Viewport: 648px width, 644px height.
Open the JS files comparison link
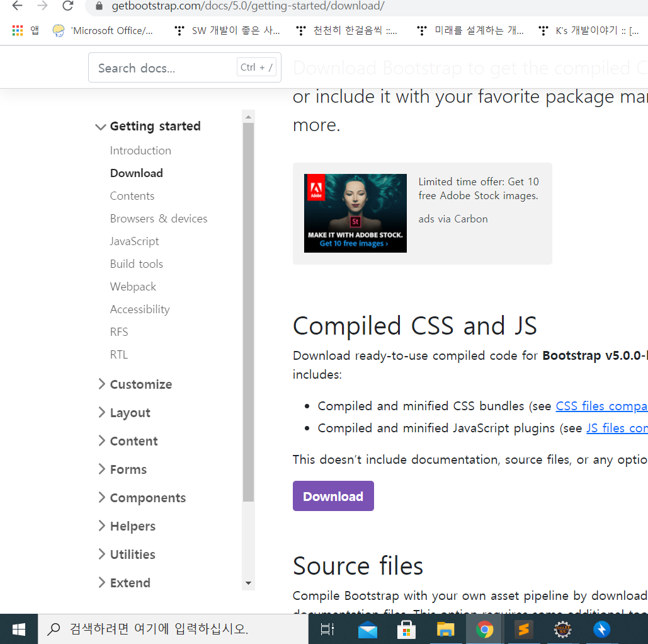click(x=617, y=428)
